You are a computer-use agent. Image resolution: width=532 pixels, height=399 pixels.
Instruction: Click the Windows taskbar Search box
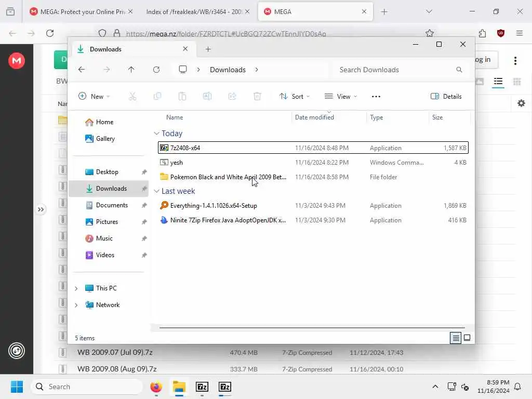(87, 387)
